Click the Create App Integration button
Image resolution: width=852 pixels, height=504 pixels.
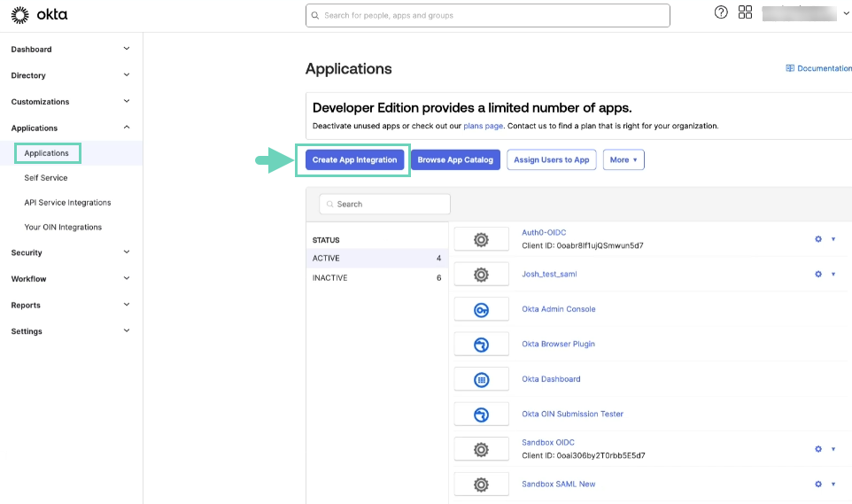[x=354, y=160]
